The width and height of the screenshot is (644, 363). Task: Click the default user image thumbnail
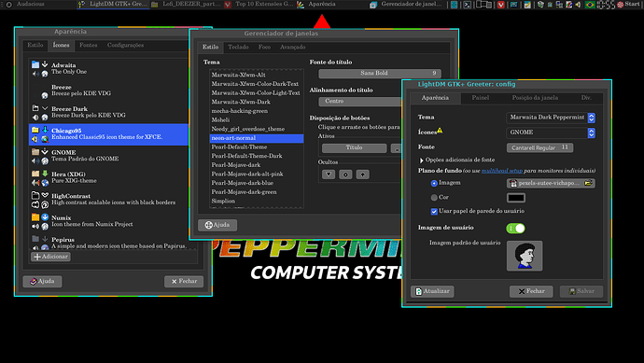[x=525, y=256]
